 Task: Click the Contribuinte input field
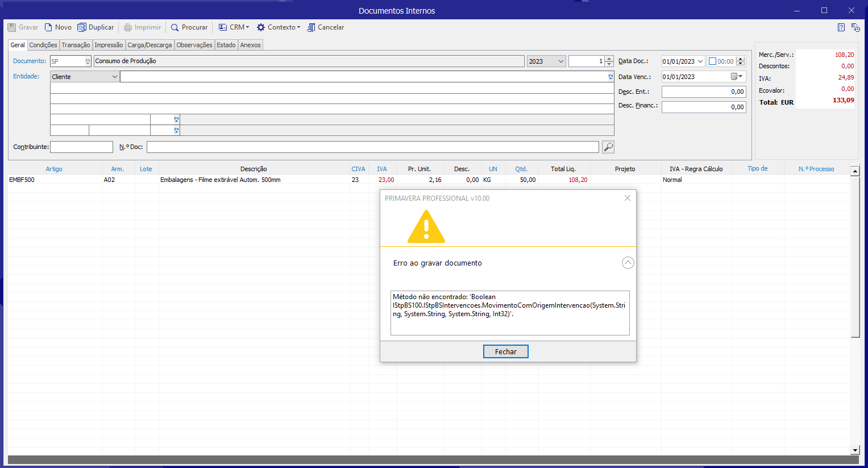[81, 147]
